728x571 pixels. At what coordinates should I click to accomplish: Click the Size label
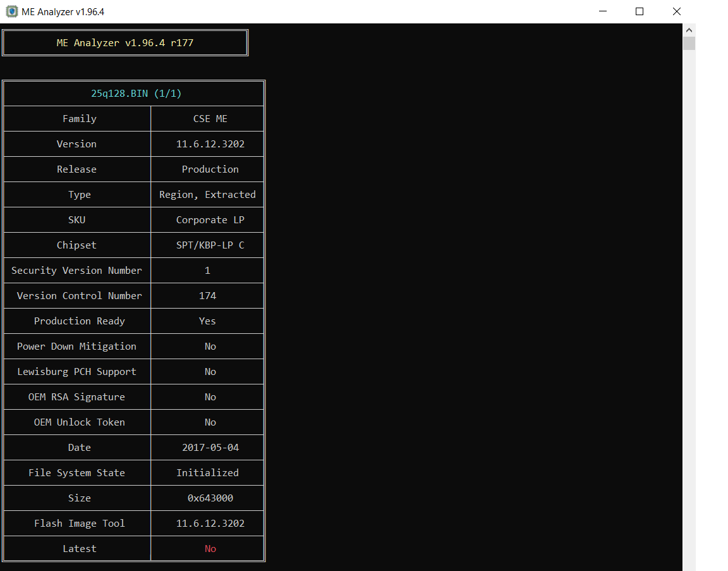pyautogui.click(x=80, y=498)
